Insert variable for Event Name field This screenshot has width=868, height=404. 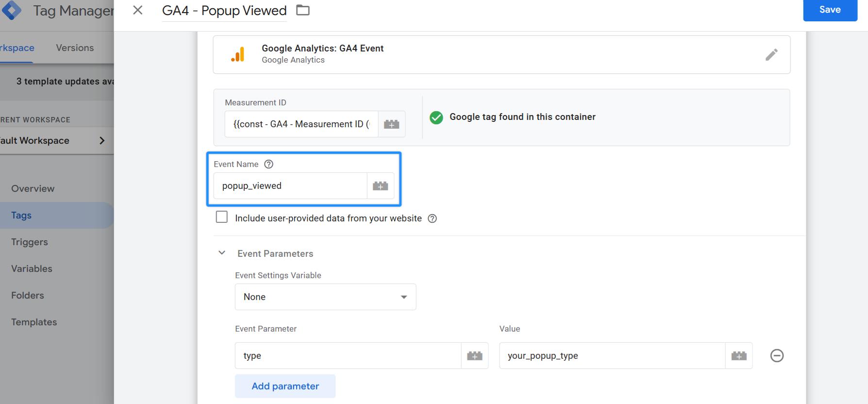(381, 186)
